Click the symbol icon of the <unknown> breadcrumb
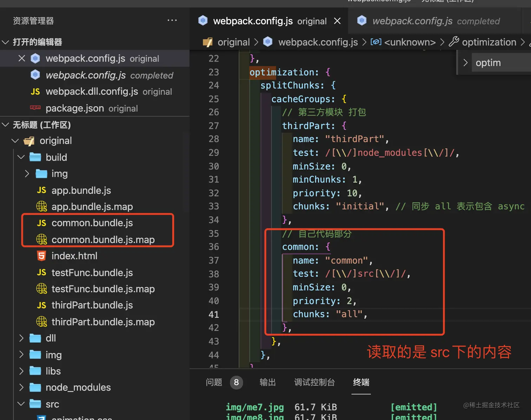This screenshot has width=531, height=420. click(x=376, y=42)
